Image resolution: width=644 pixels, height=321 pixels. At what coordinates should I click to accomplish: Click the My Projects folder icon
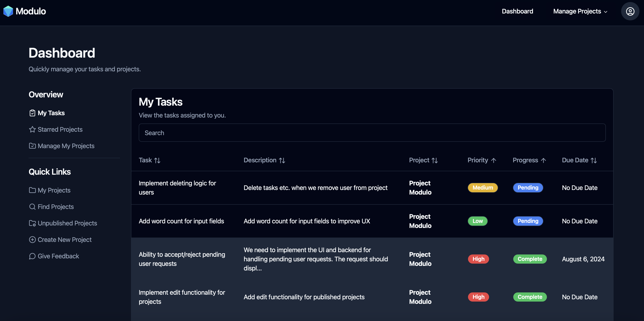coord(32,190)
